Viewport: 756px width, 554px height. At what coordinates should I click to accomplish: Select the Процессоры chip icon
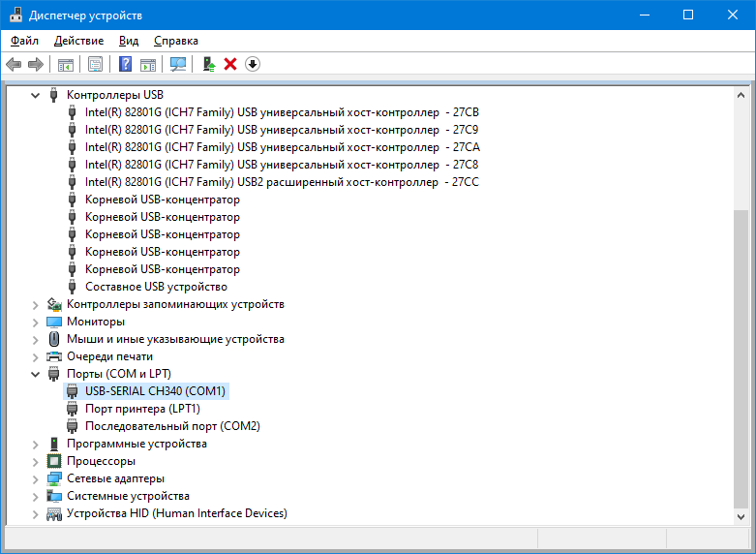(54, 461)
